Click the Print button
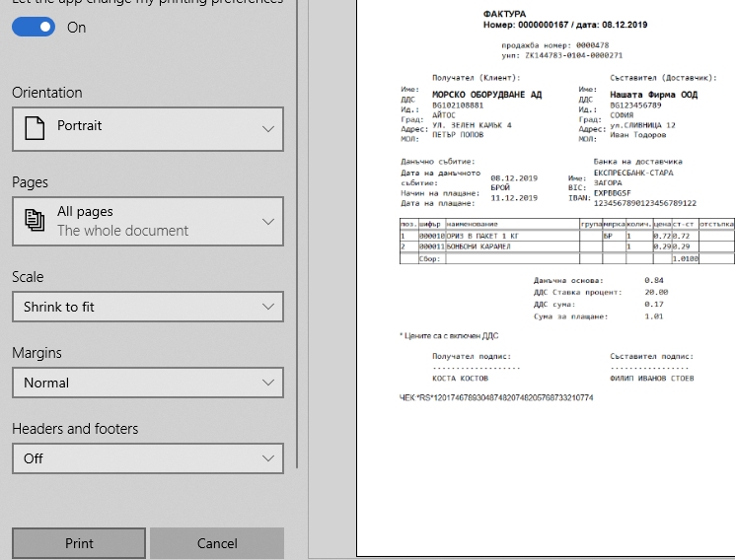735x560 pixels. click(x=79, y=543)
